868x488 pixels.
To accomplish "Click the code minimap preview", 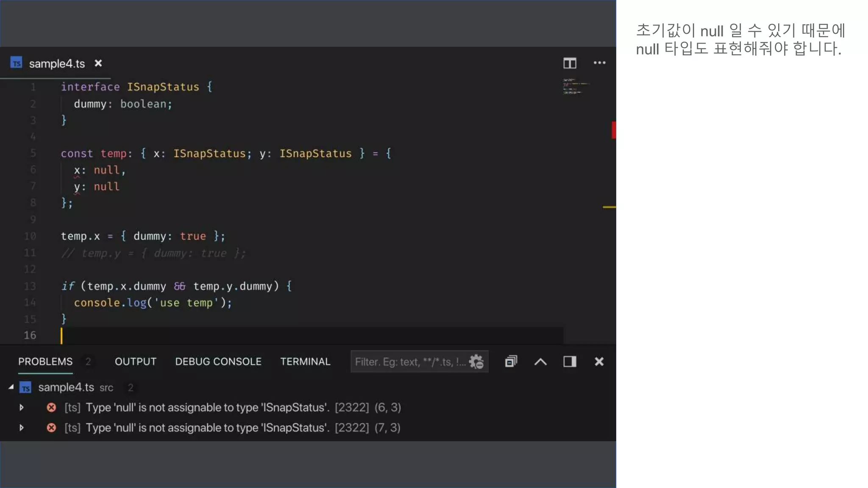I will [575, 87].
